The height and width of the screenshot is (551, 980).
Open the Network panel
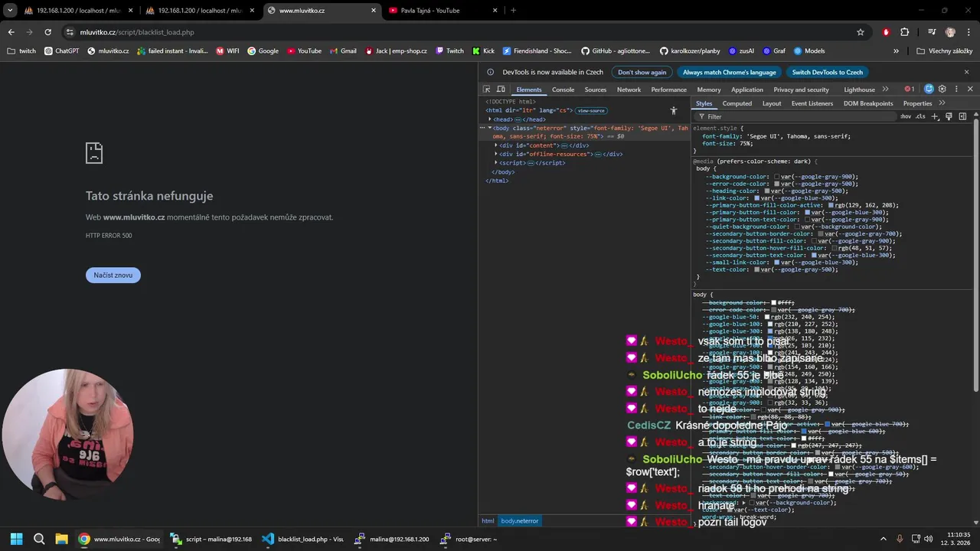629,90
